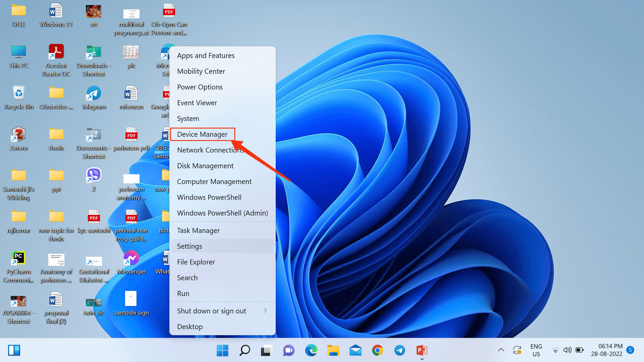Open Chat (Teams) taskbar icon
The image size is (644, 362).
288,351
